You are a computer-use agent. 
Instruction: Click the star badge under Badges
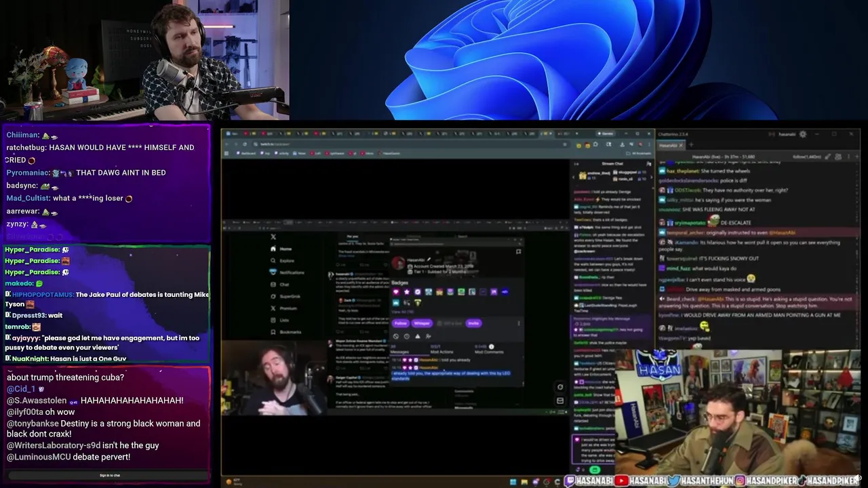pyautogui.click(x=407, y=291)
